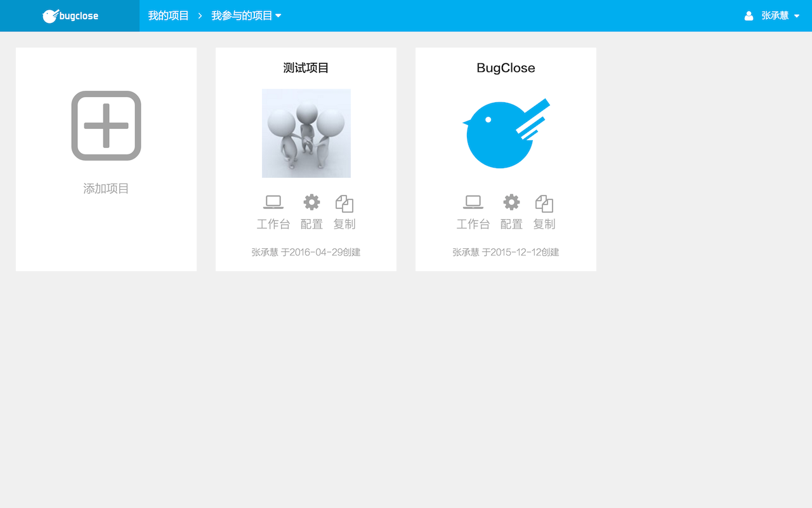Click the 复制 copy icon under 测试项目
812x508 pixels.
click(x=344, y=203)
